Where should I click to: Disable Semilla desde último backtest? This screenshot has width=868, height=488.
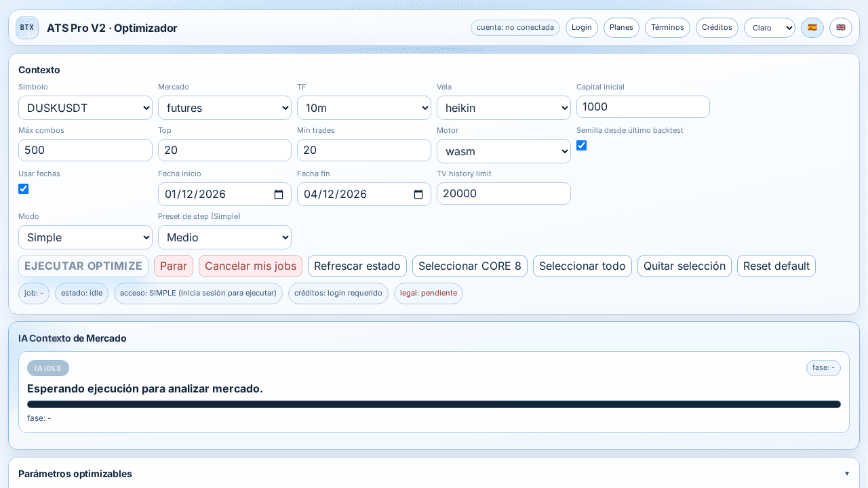click(x=581, y=145)
